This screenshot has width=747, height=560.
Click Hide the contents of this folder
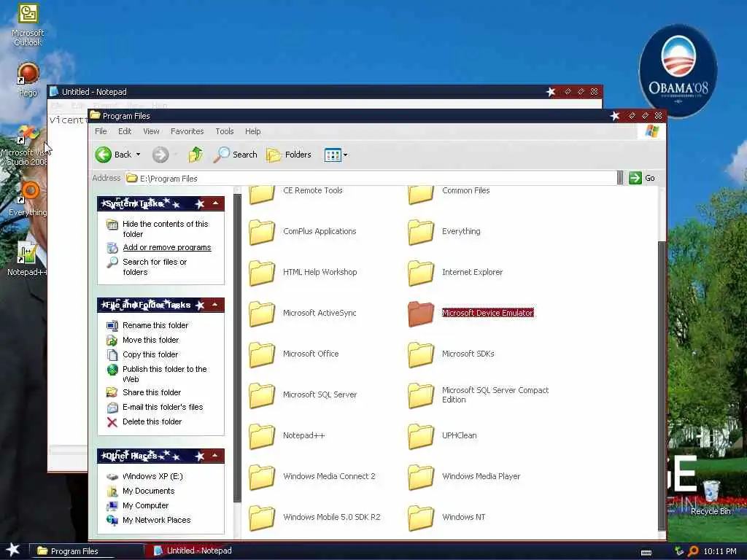[166, 229]
